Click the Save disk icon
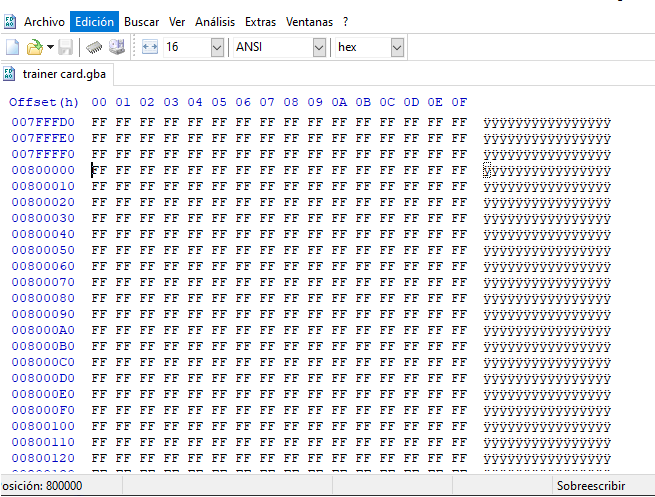 pos(65,47)
